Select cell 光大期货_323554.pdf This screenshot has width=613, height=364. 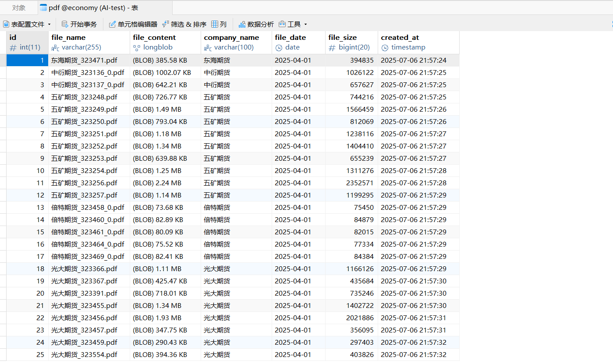click(x=89, y=355)
